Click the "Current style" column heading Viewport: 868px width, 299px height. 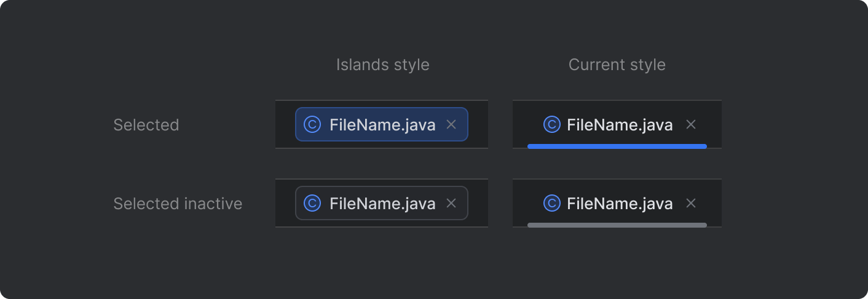[x=617, y=65]
